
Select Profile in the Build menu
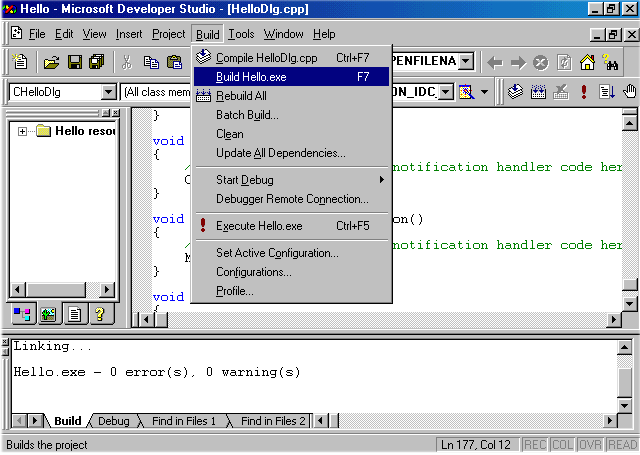click(x=291, y=291)
